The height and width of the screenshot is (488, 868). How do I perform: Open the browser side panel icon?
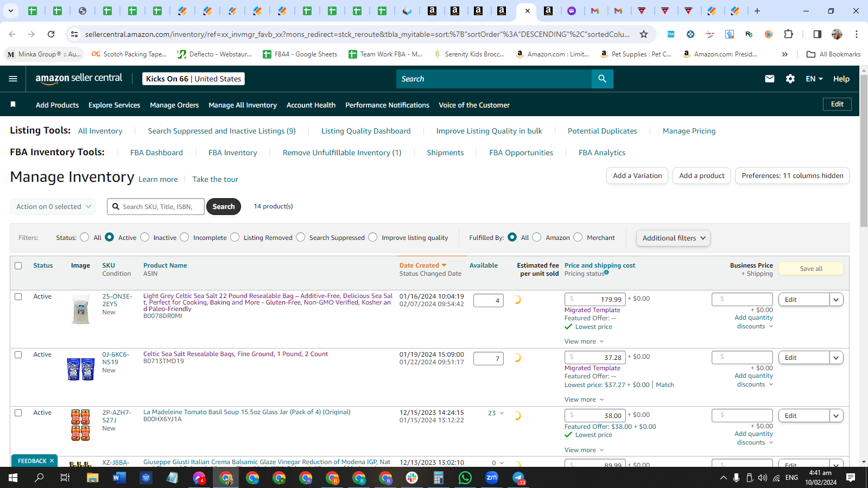pos(817,34)
